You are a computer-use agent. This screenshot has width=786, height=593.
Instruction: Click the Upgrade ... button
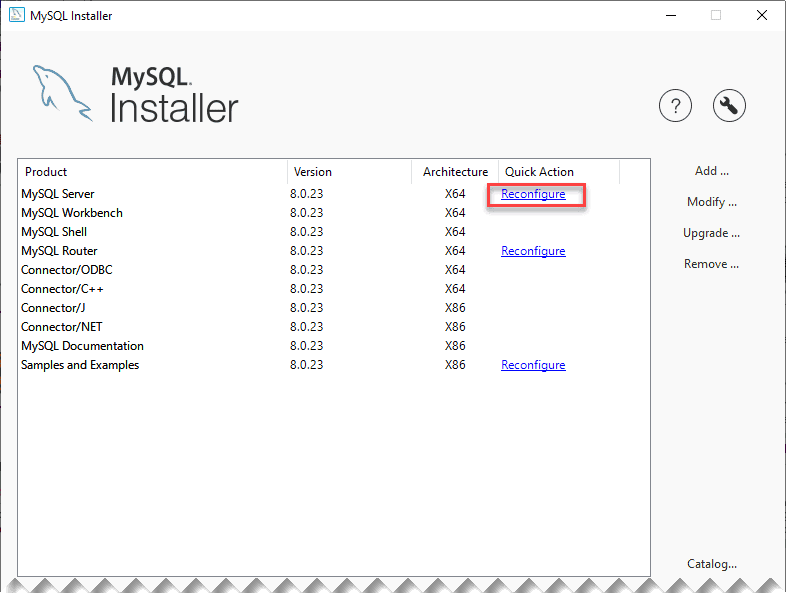[711, 233]
